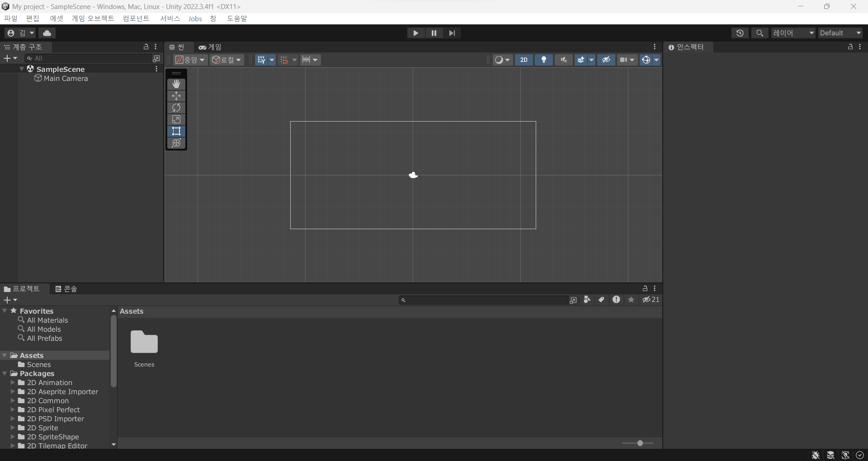This screenshot has height=461, width=868.
Task: Open the Undo History button
Action: click(x=740, y=33)
